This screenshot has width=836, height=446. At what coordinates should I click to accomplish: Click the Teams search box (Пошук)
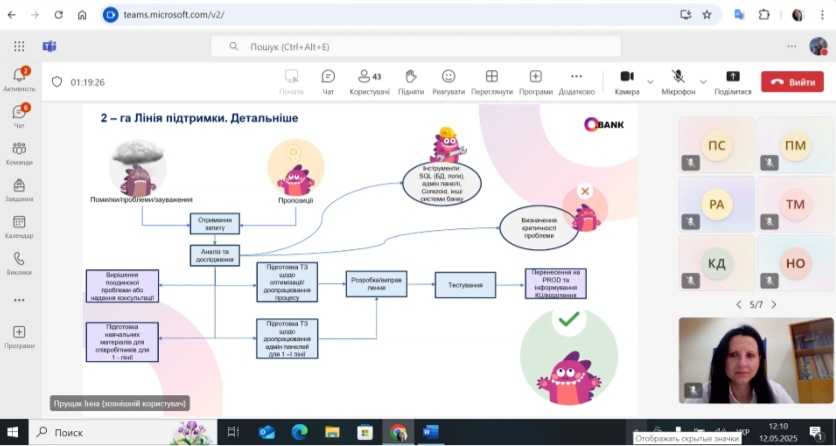pos(420,47)
